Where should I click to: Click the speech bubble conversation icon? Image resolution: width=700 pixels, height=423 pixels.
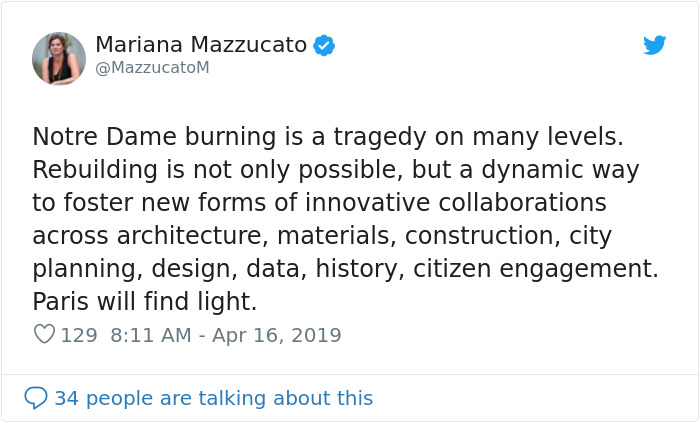click(x=36, y=398)
